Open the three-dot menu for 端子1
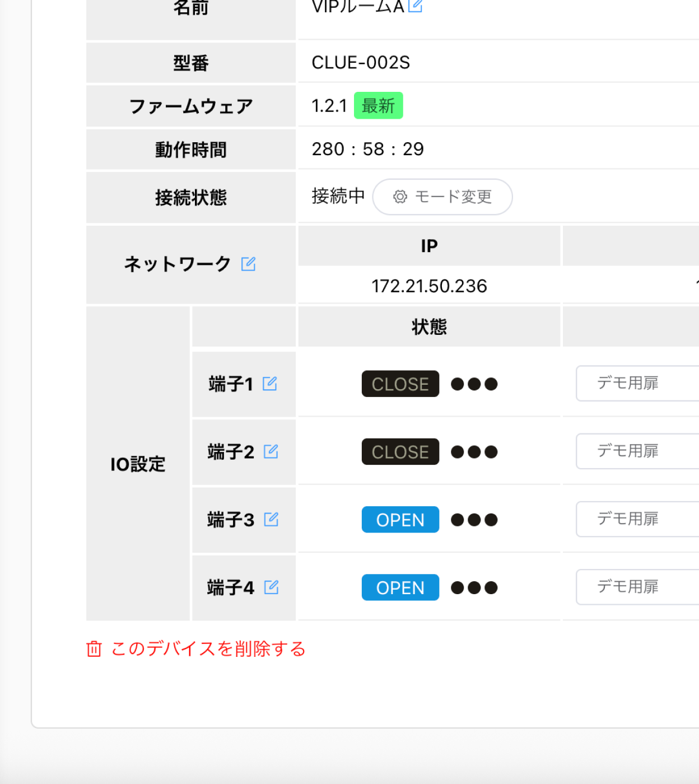 coord(474,384)
